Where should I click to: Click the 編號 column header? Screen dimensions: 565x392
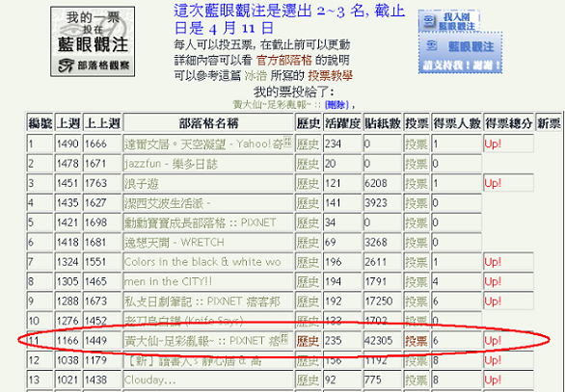click(x=40, y=123)
